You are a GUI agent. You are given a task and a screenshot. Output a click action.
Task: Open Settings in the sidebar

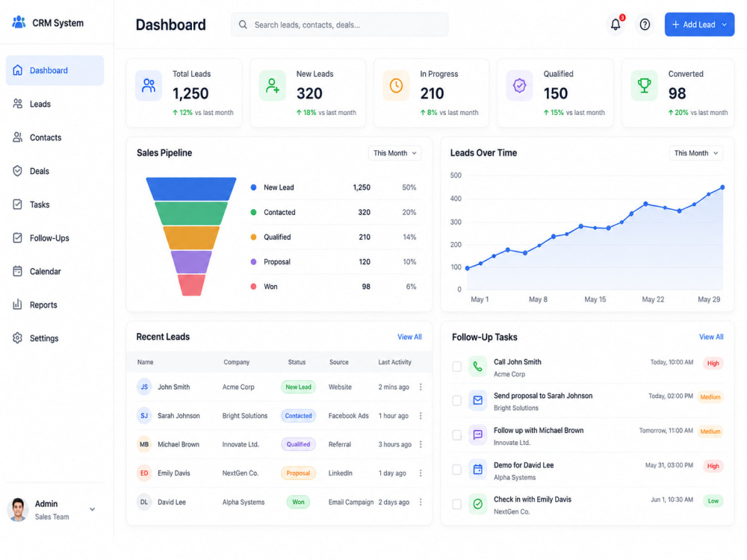(55, 338)
